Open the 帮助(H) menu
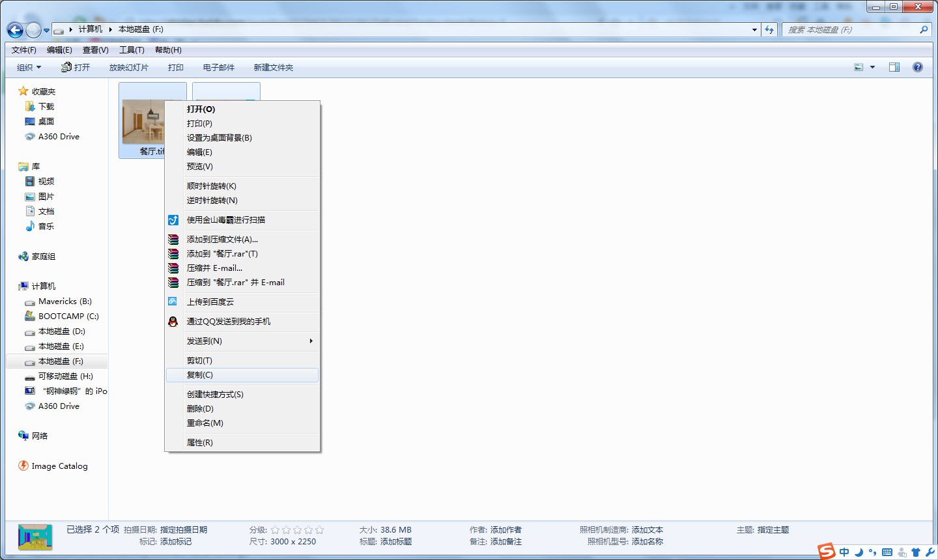 (x=168, y=50)
